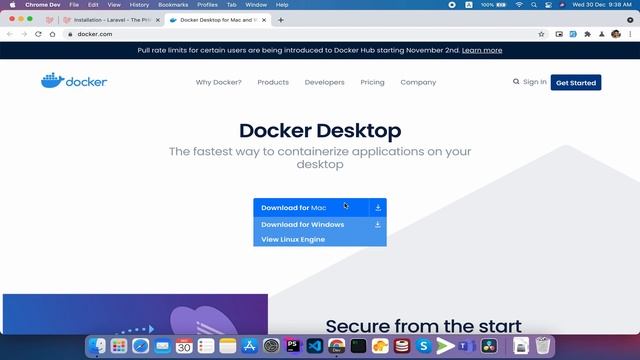Screen dimensions: 640x360
Task: Open the yellow elephant app in Dock
Action: (380, 346)
